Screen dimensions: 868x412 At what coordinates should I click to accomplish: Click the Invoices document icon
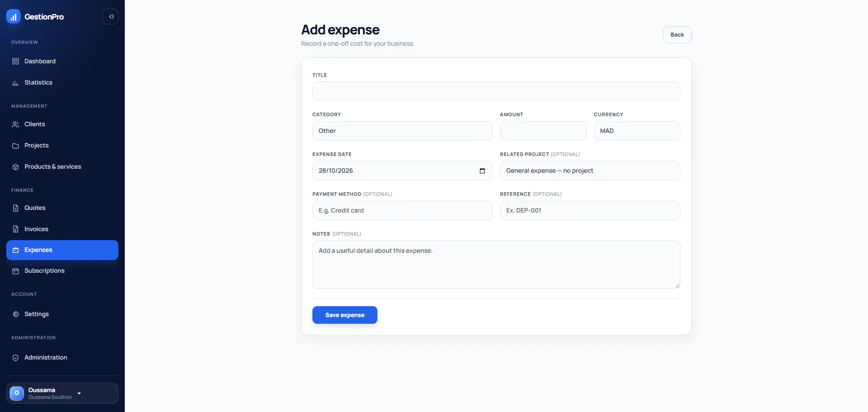pos(15,229)
